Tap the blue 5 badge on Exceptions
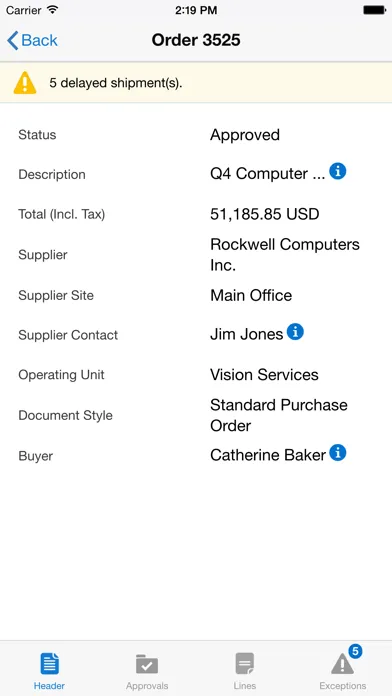 [x=355, y=652]
